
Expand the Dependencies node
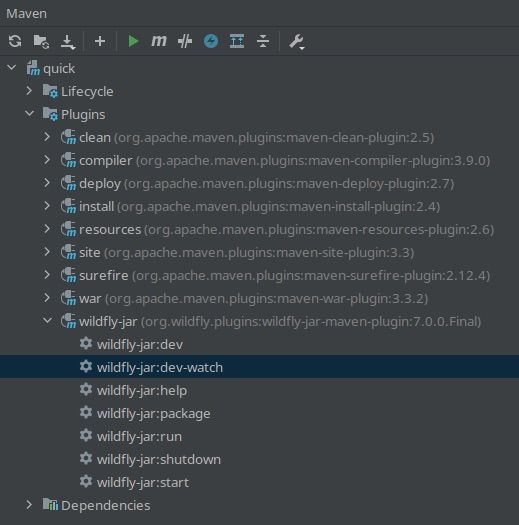(x=29, y=505)
